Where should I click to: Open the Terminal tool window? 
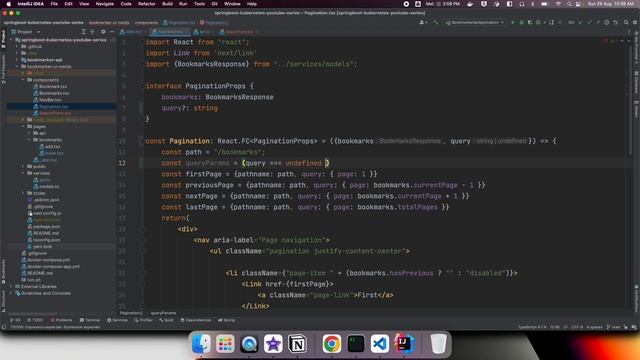click(x=90, y=320)
